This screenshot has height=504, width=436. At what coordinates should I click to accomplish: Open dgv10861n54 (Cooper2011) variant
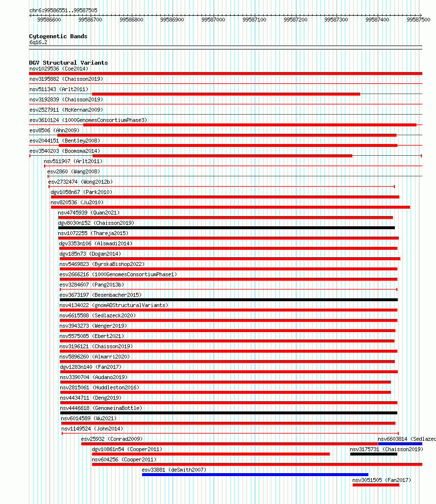click(x=127, y=449)
